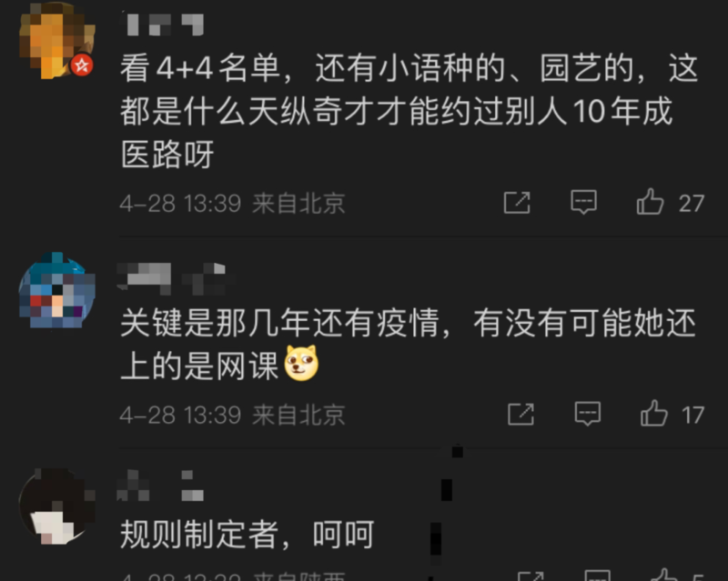The image size is (728, 581).
Task: Share the 疫情网课 comment
Action: pyautogui.click(x=521, y=414)
